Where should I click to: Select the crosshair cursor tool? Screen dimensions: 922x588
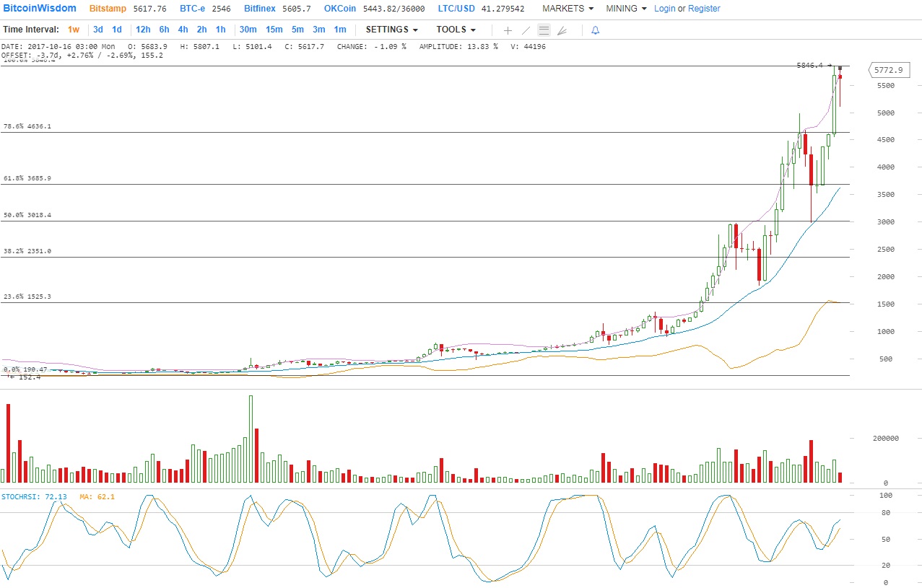(508, 30)
